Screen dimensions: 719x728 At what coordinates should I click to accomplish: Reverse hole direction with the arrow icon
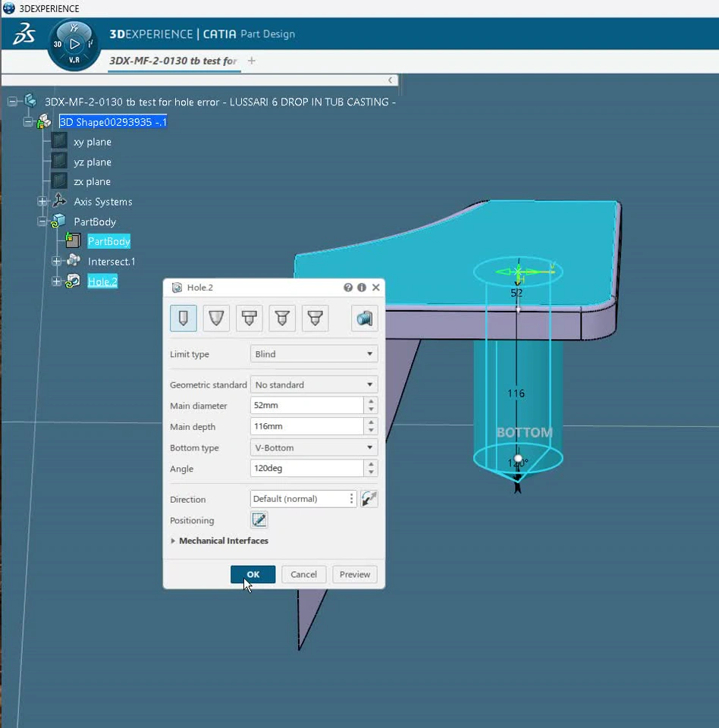(x=369, y=499)
